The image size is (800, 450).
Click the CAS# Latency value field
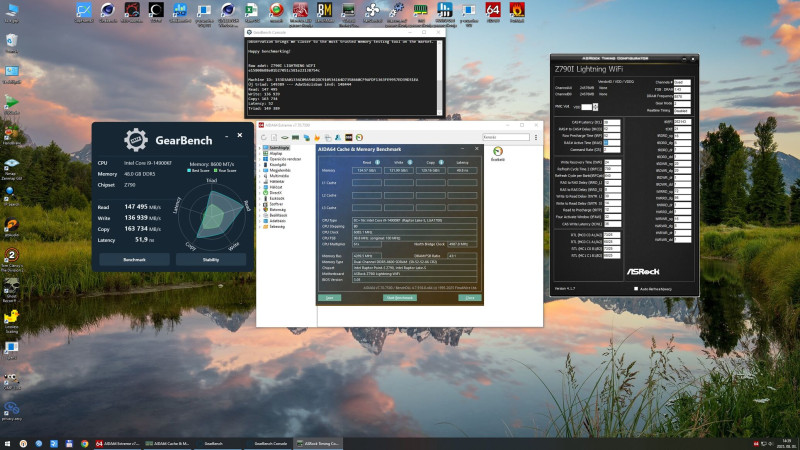coord(612,122)
